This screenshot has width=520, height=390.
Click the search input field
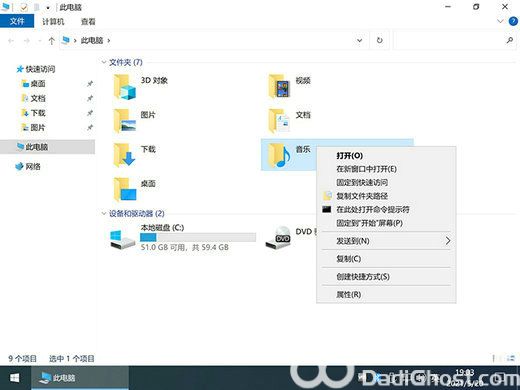coord(449,40)
